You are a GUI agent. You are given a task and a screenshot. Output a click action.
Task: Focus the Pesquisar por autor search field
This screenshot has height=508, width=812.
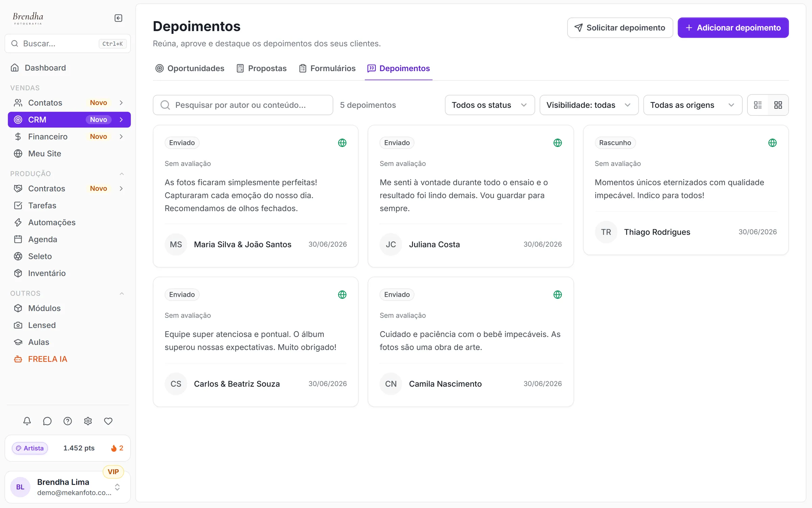[243, 105]
